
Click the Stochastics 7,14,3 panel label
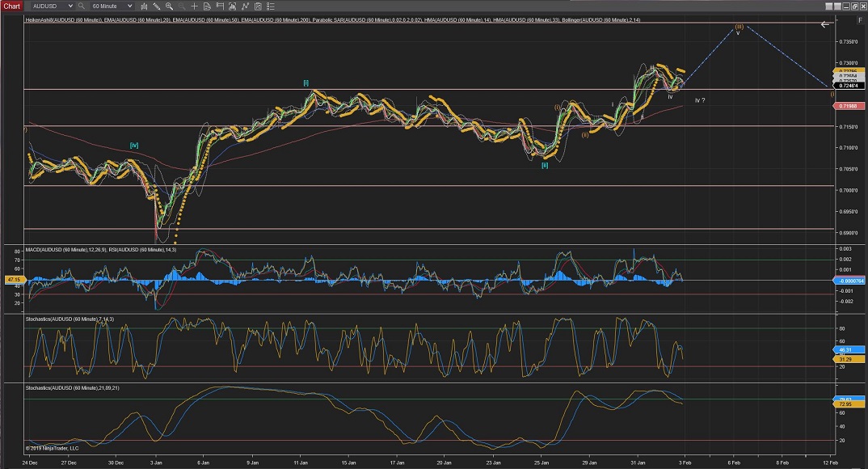pos(70,319)
